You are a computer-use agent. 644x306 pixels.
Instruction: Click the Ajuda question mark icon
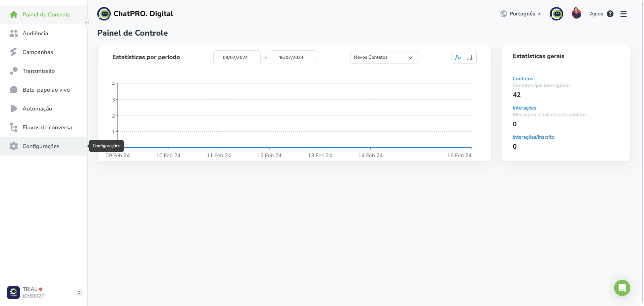(610, 14)
